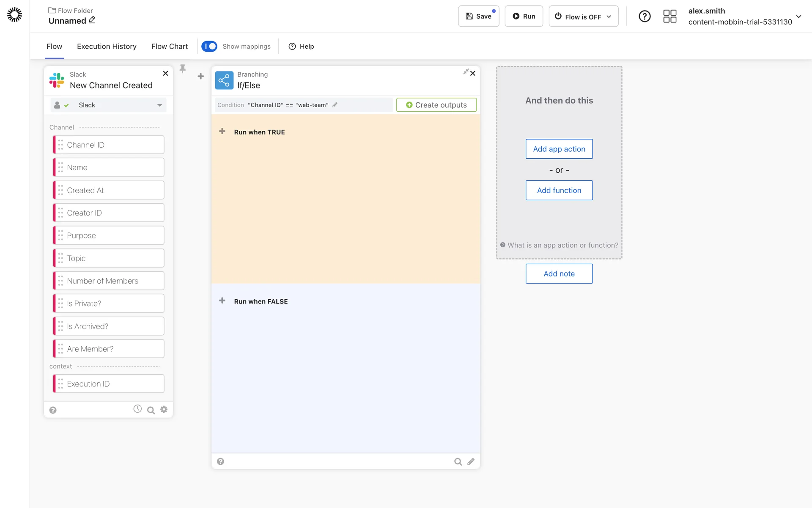Open the Flow is OFF dropdown

(583, 17)
